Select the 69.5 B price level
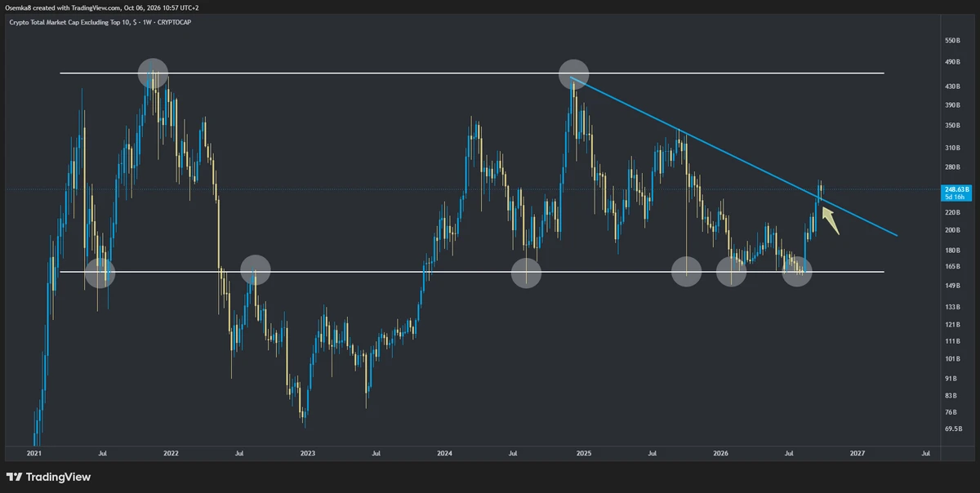980x493 pixels. point(952,429)
